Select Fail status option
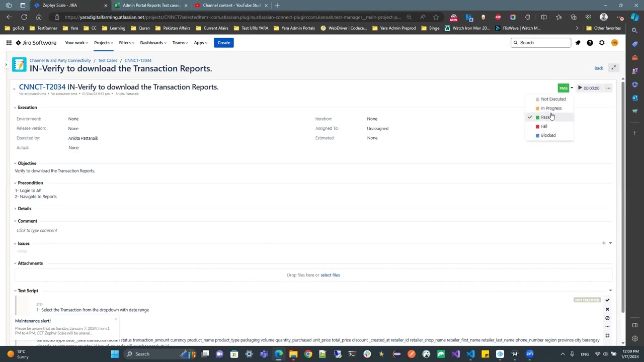 click(549, 126)
